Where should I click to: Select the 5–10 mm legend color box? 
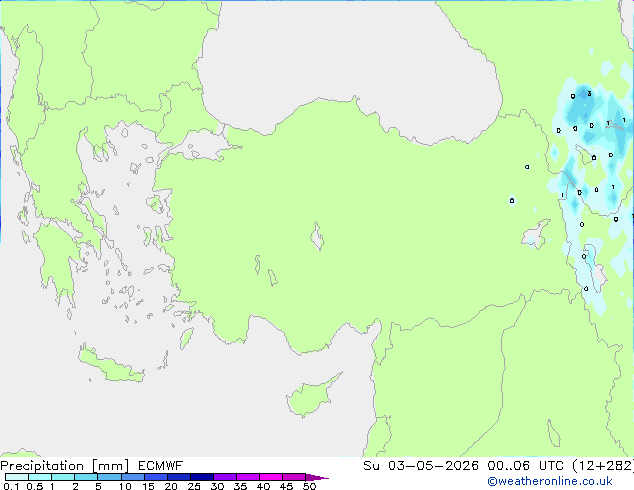point(109,477)
